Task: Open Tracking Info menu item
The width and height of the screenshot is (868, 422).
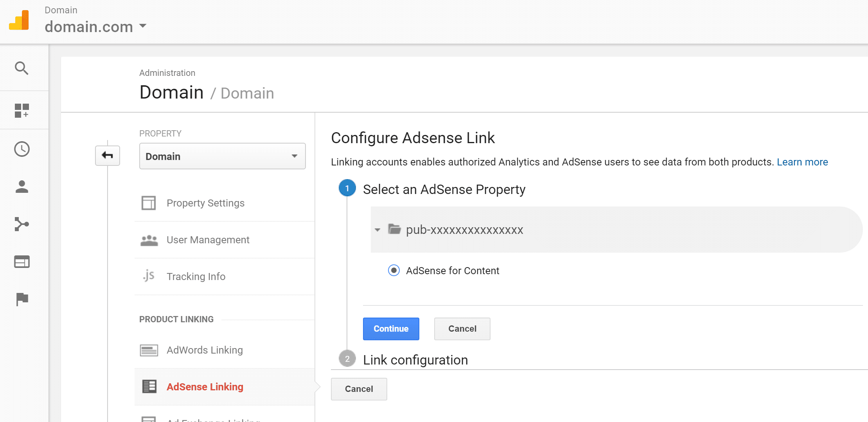Action: [225, 277]
